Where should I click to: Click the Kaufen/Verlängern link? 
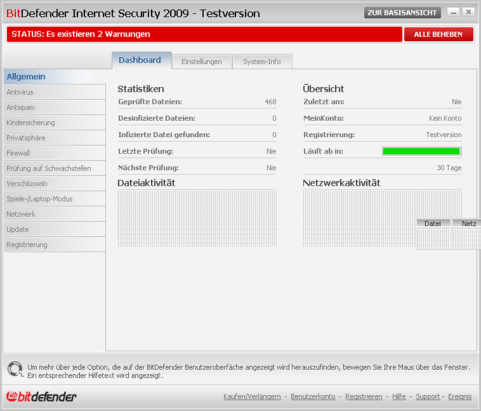252,397
